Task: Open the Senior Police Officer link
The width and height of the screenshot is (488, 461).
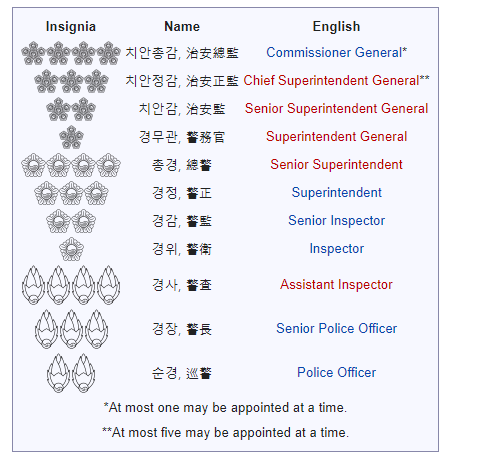Action: click(336, 329)
